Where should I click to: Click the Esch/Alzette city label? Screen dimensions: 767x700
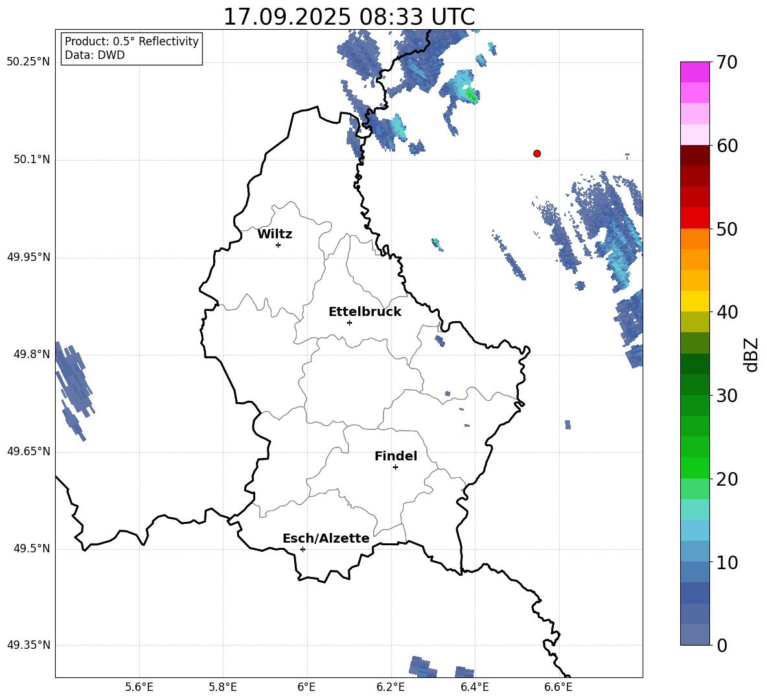pyautogui.click(x=326, y=538)
